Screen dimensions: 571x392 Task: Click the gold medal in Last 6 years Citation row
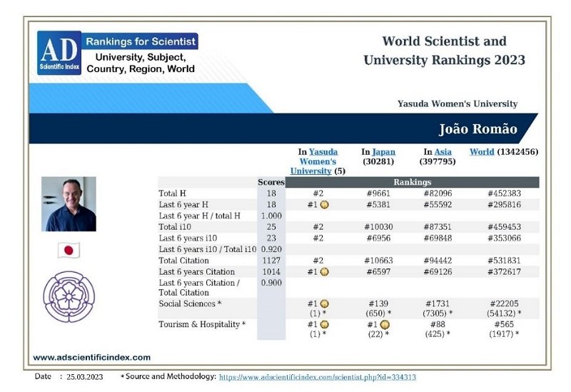tap(324, 272)
